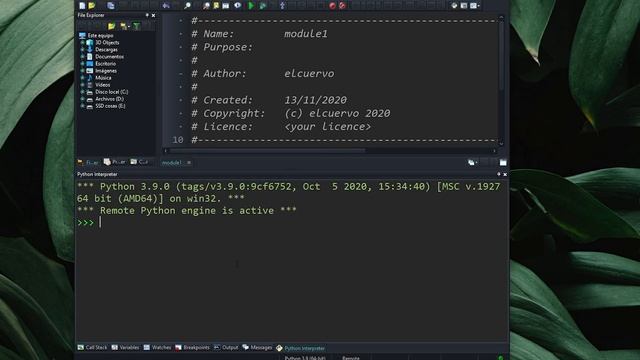Toggle breakpoint with red circle icon
Viewport: 640px width, 360px height.
point(332,5)
